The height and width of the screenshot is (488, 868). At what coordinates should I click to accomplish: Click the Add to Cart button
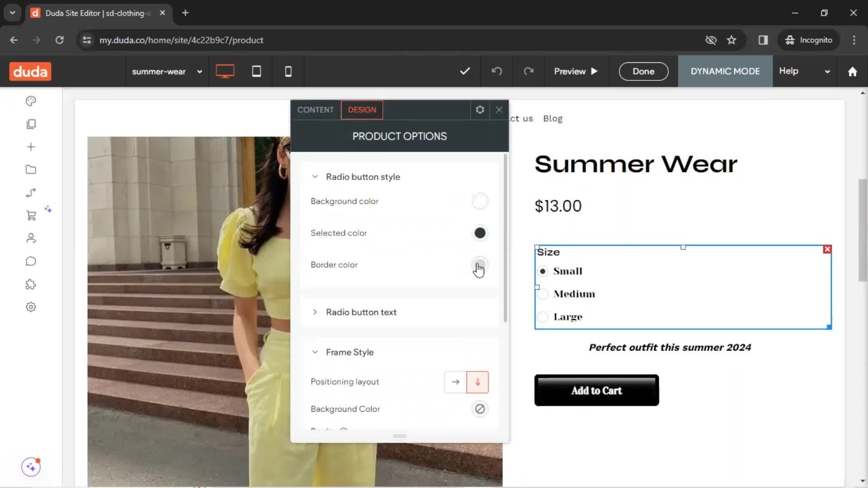596,390
